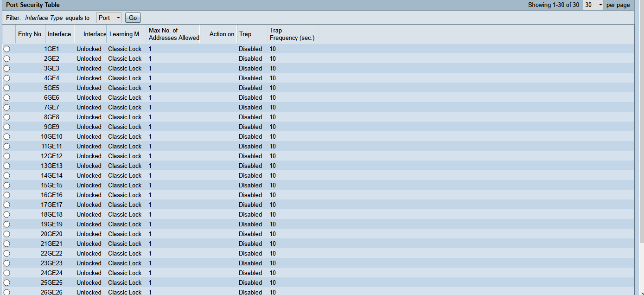Screen dimensions: 644x295
Task: Click the Go filter button
Action: [x=133, y=18]
